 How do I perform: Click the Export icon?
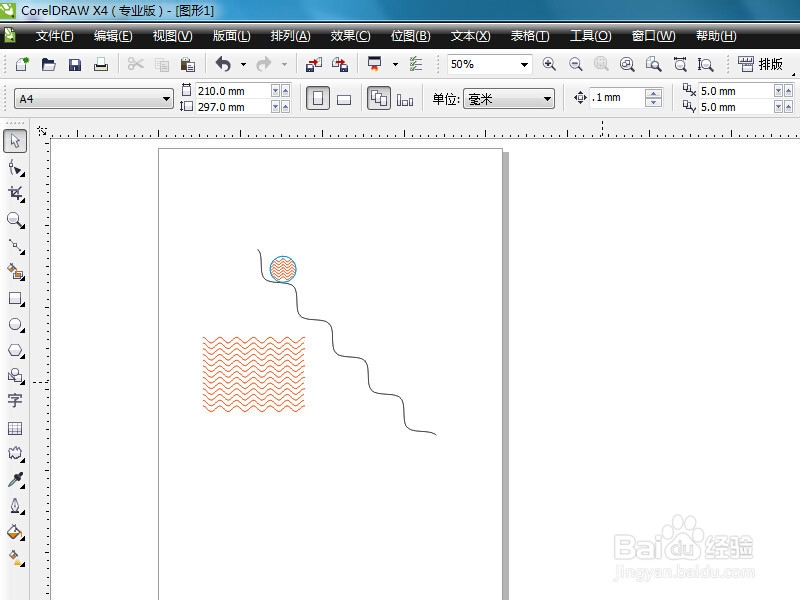340,64
